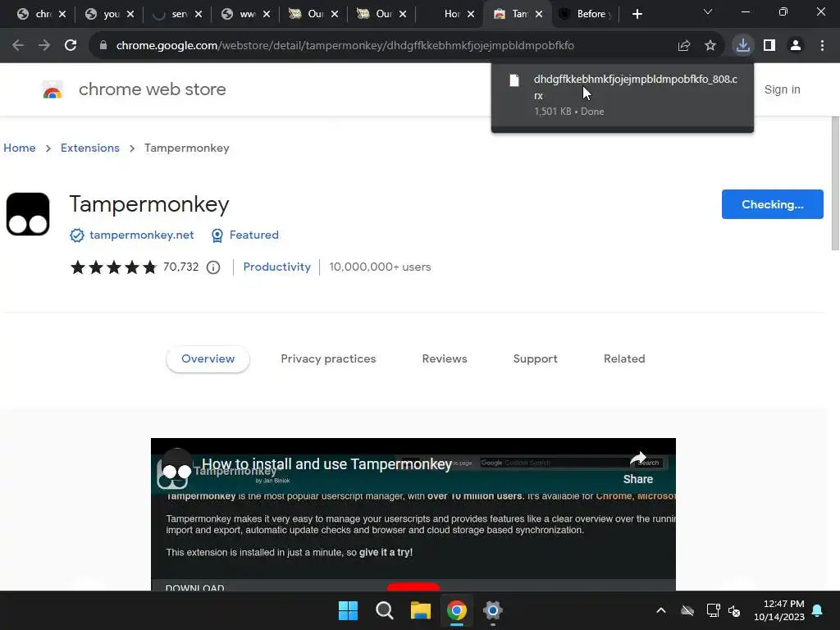Reload the current page
The width and height of the screenshot is (840, 630).
pyautogui.click(x=71, y=46)
